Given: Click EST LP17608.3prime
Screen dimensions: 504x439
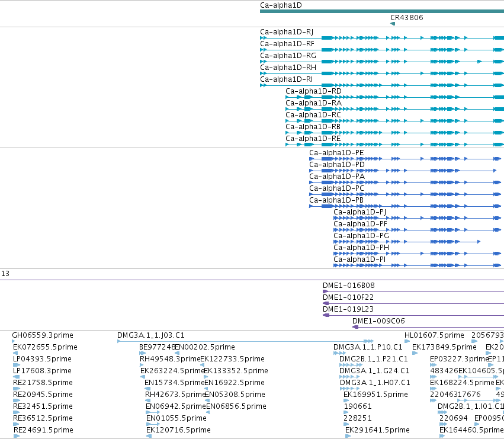Looking at the screenshot, I should 42,371.
